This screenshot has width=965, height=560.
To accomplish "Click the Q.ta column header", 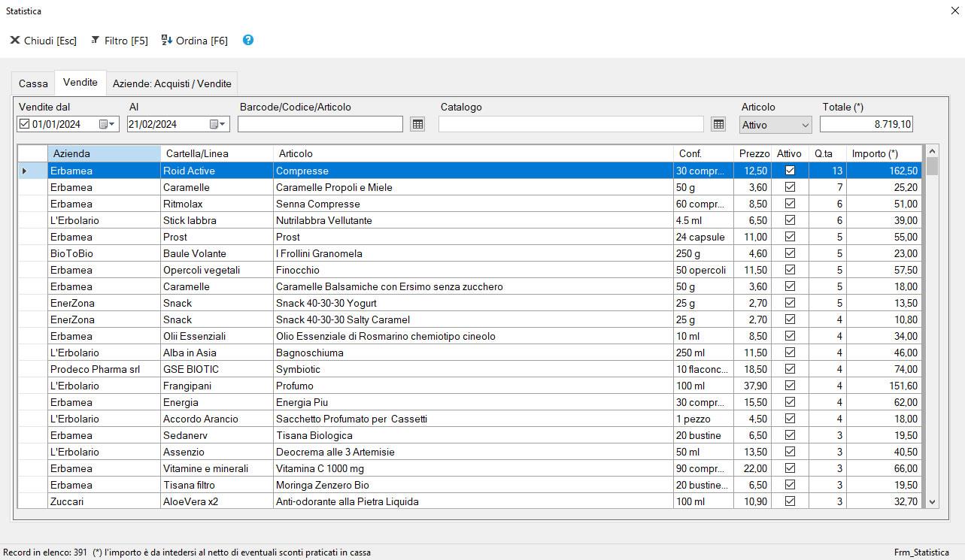I will (x=827, y=153).
